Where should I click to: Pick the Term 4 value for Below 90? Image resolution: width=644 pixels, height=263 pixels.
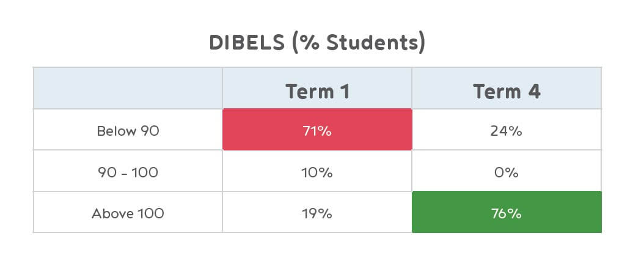coord(507,130)
